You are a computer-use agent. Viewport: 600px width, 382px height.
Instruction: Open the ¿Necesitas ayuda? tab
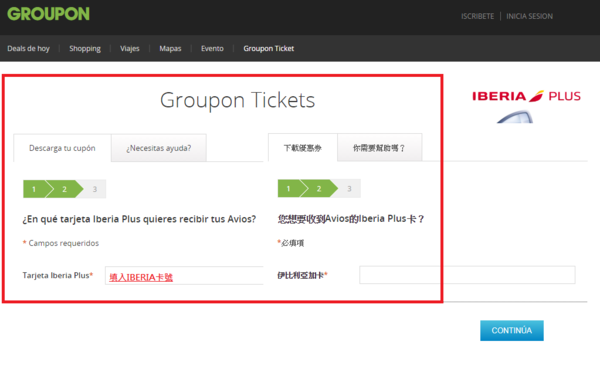(159, 148)
